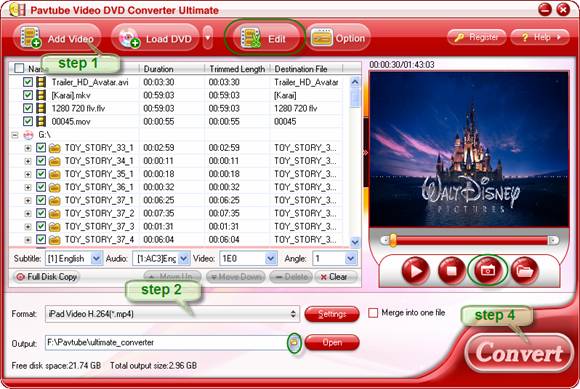Uncheck the TOY_STORY_33_1 checkbox

41,148
